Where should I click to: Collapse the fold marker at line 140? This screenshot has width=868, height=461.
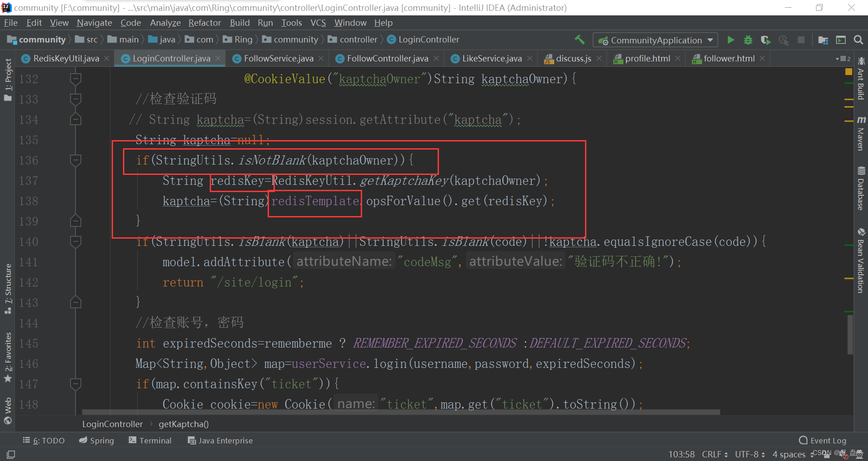(75, 241)
